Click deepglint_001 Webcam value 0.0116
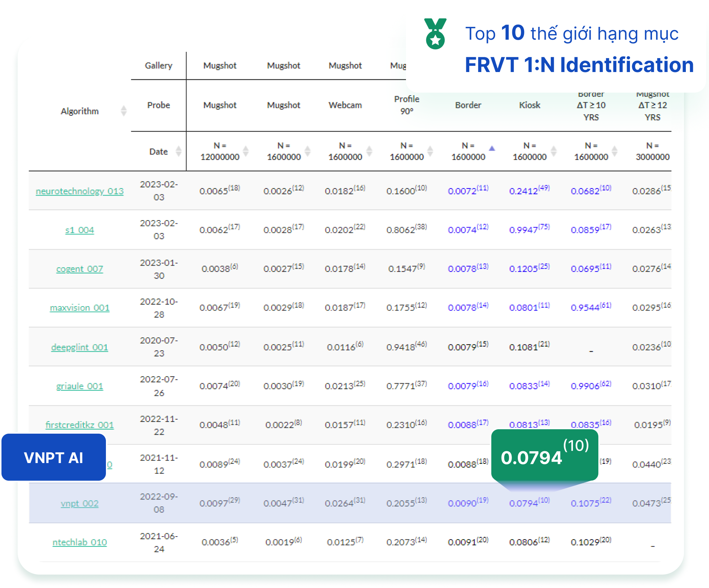This screenshot has height=588, width=709. tap(345, 347)
